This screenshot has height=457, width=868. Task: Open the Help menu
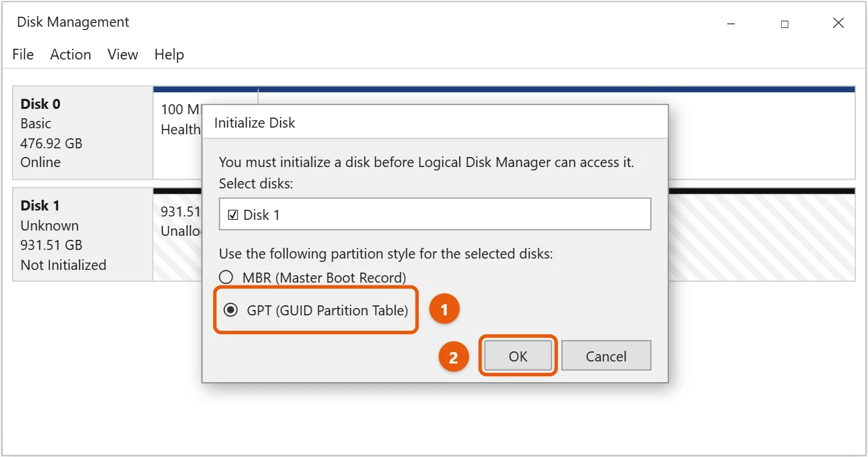click(x=169, y=55)
